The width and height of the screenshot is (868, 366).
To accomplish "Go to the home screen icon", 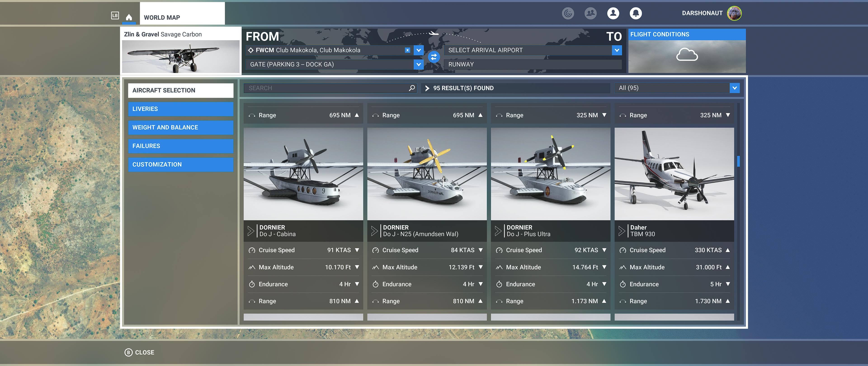I will point(129,17).
